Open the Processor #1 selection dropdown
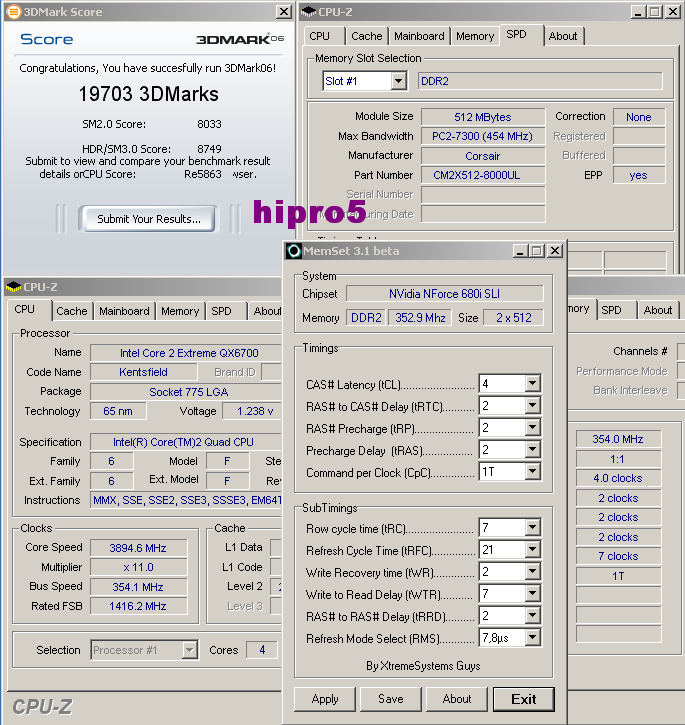The image size is (685, 725). coord(189,650)
